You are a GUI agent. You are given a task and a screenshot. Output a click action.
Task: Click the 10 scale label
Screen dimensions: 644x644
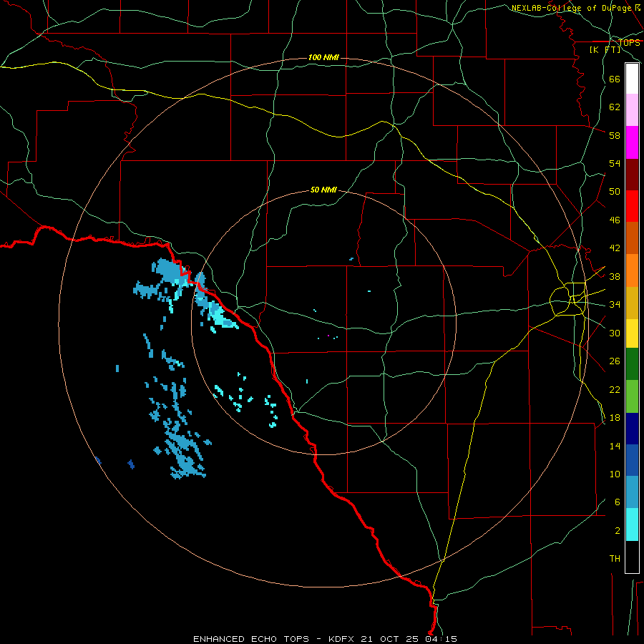click(x=615, y=474)
